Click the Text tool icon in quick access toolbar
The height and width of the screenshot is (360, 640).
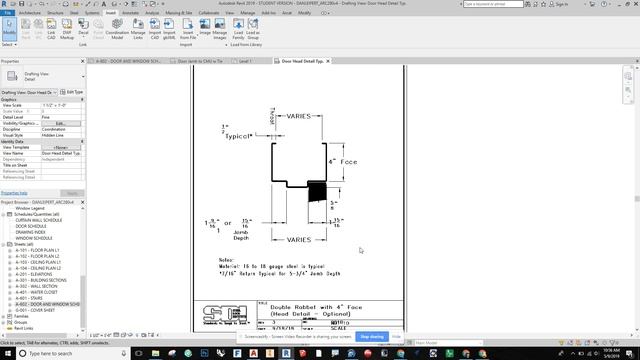click(x=104, y=4)
